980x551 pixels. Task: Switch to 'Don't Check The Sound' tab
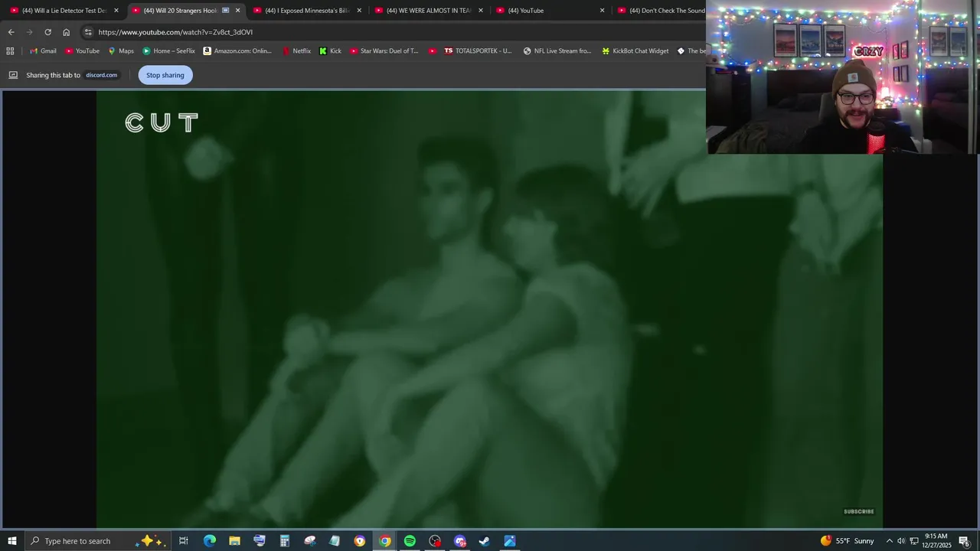click(661, 11)
